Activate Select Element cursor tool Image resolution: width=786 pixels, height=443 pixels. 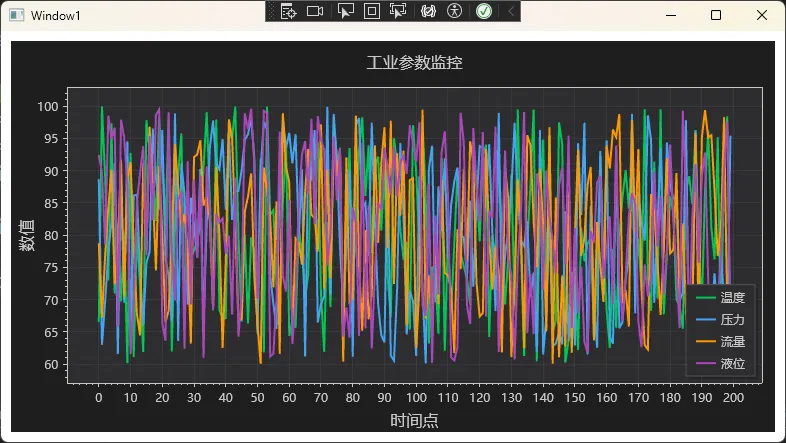pos(346,11)
